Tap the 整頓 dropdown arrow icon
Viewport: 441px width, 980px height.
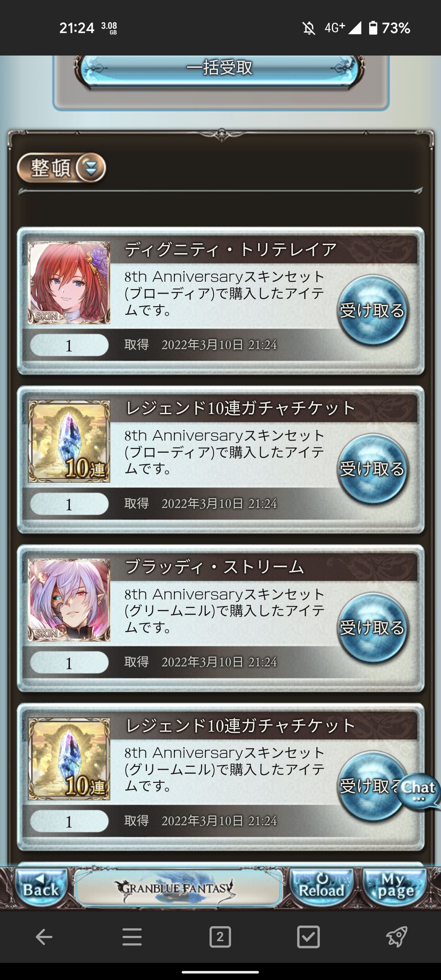point(91,168)
